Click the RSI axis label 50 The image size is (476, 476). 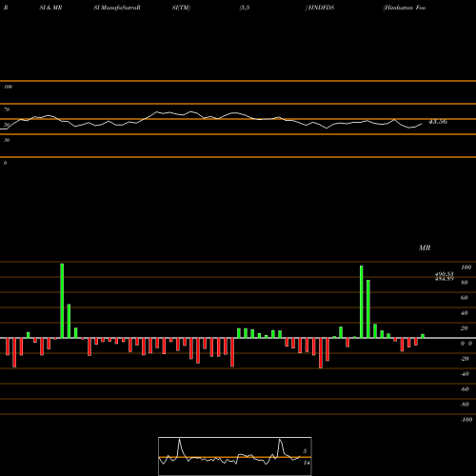[7, 125]
